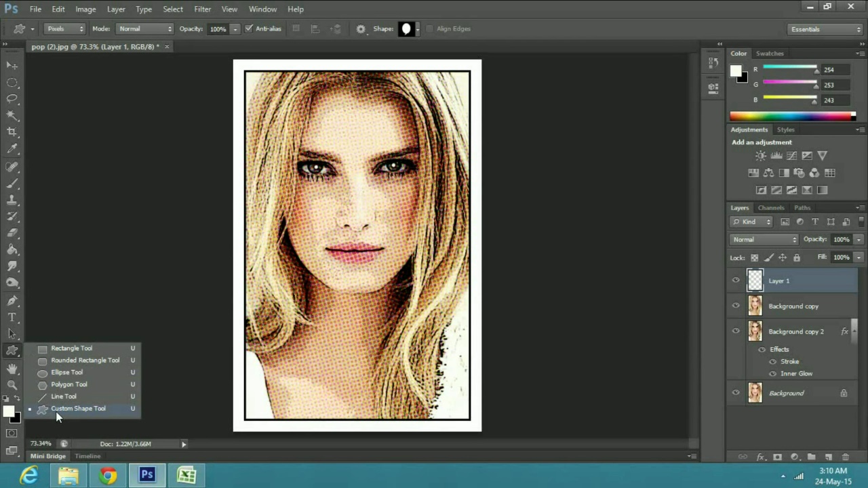This screenshot has width=868, height=488.
Task: Add a Color Balance adjustment
Action: click(x=768, y=173)
